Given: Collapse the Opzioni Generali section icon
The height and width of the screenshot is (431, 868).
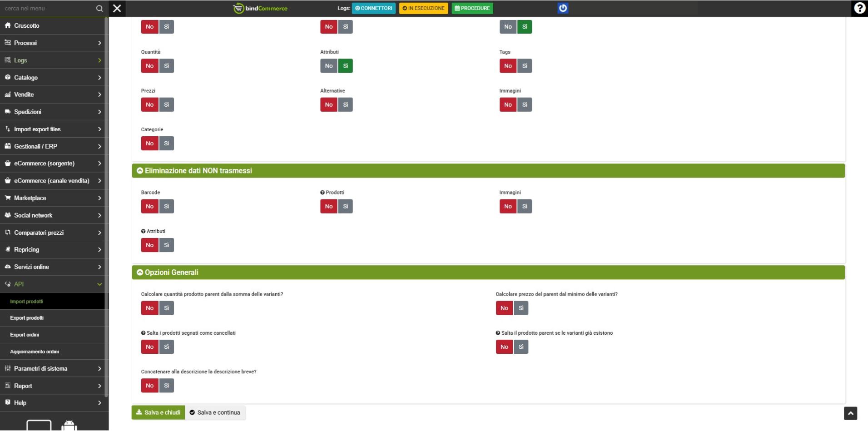Looking at the screenshot, I should (140, 272).
